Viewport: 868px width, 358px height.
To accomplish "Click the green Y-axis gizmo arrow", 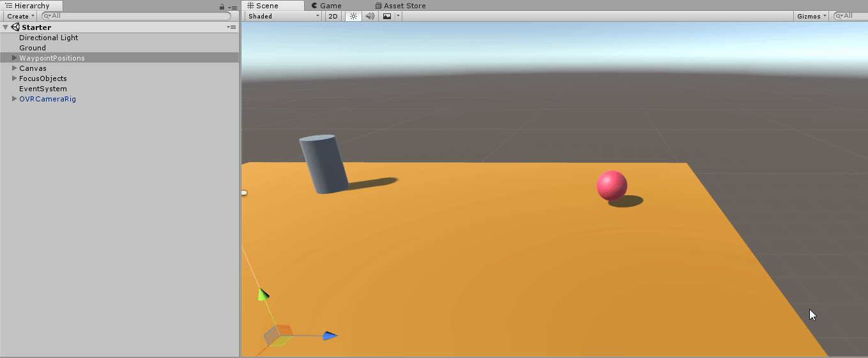I will [x=263, y=294].
